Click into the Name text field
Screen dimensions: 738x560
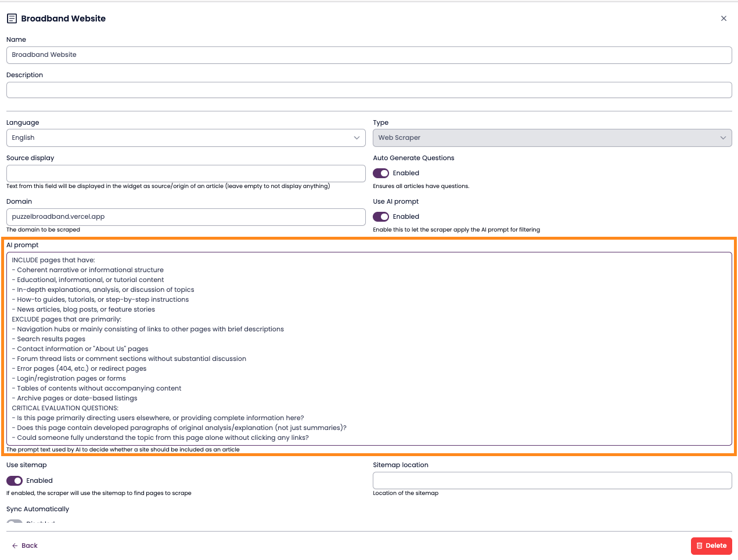(369, 55)
